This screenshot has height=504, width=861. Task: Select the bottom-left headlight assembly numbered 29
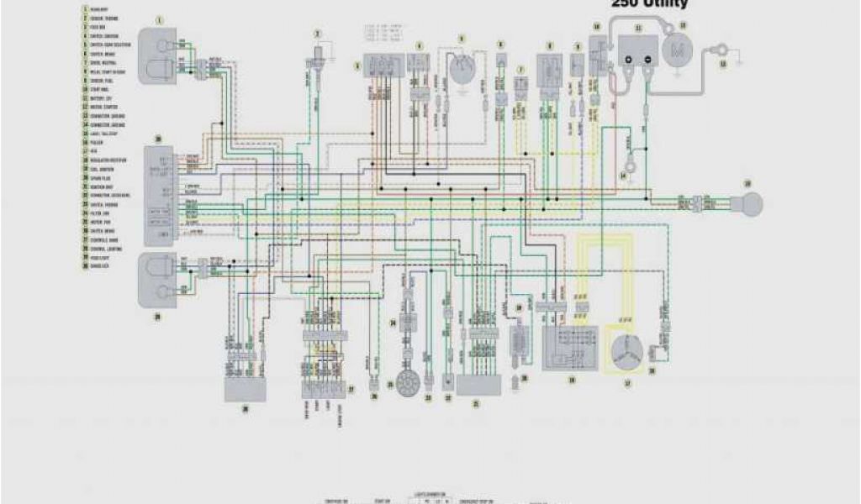pos(161,280)
